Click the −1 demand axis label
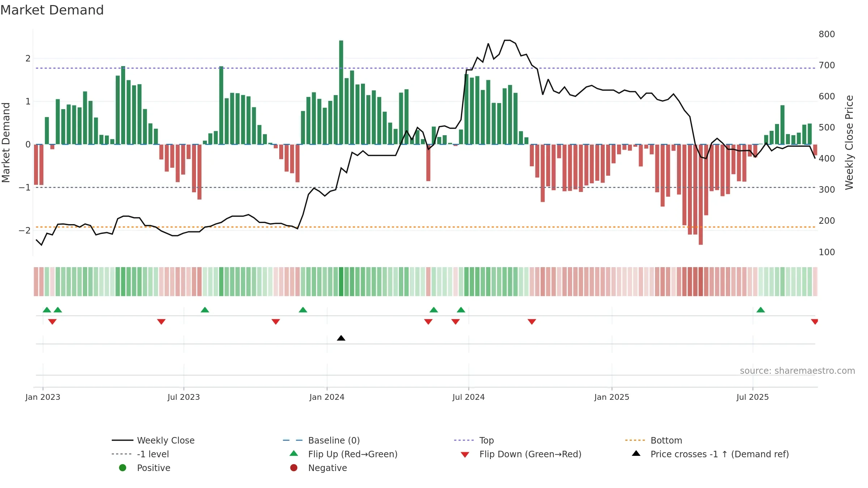The image size is (868, 488). coord(25,188)
